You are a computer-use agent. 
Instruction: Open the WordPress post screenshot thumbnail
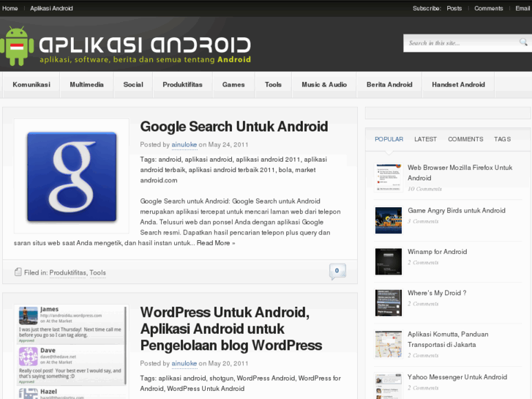pyautogui.click(x=72, y=352)
